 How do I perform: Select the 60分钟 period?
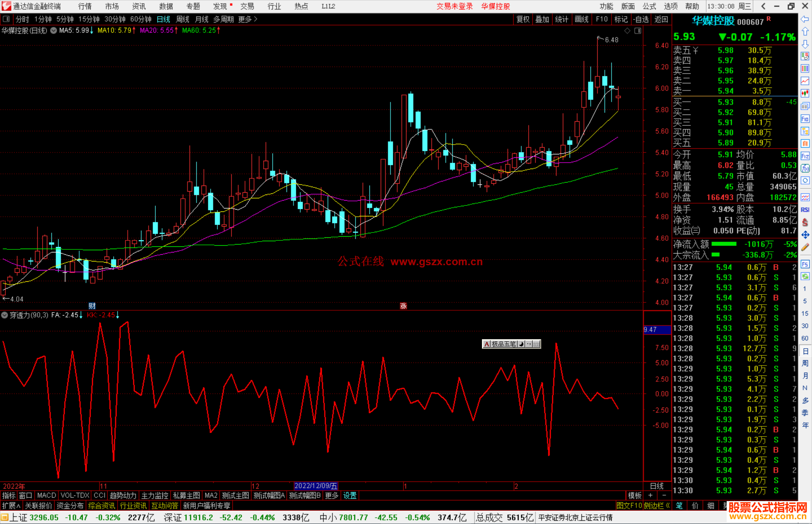point(141,19)
